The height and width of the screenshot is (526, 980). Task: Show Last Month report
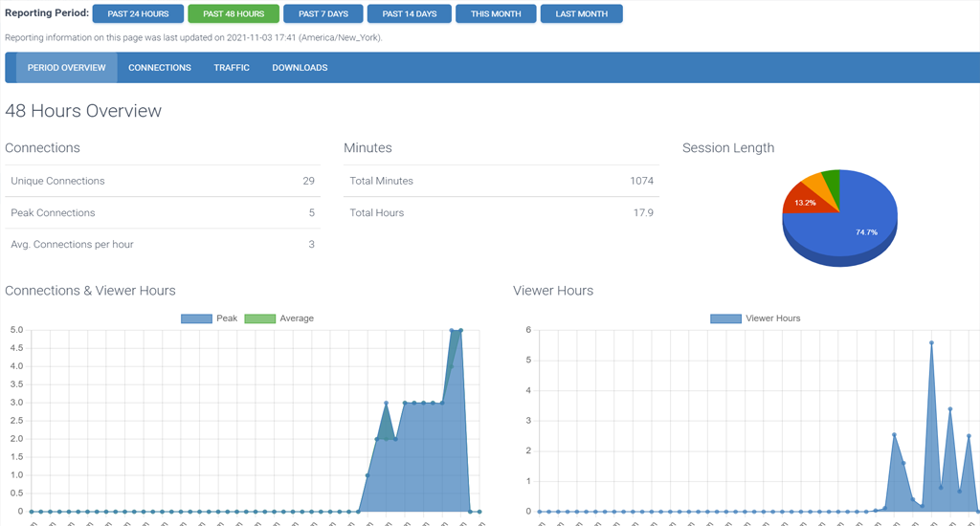point(581,13)
